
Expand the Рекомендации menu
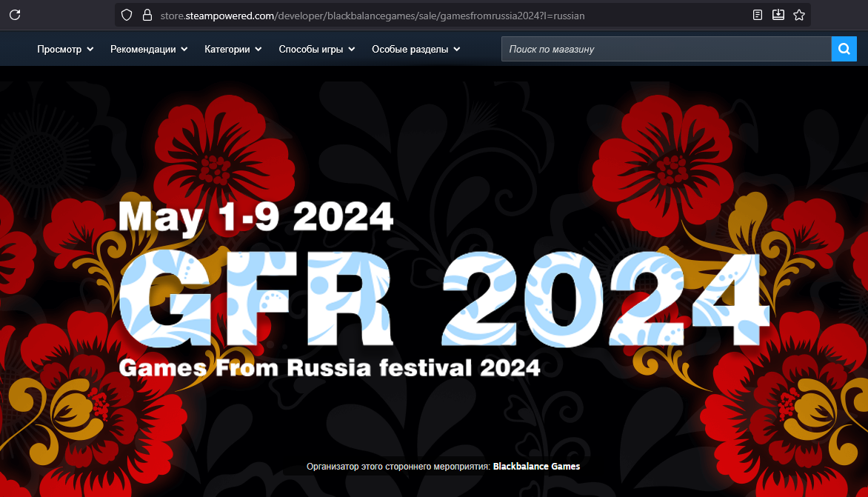(149, 50)
